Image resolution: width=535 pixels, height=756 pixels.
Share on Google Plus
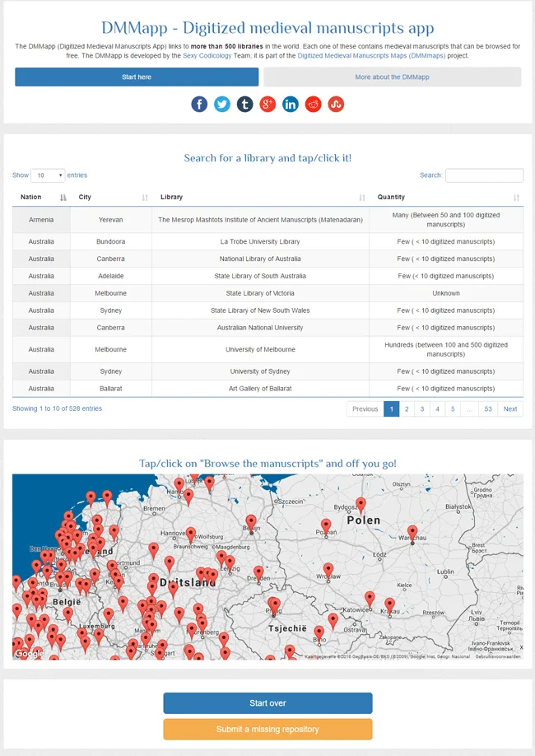[x=267, y=104]
